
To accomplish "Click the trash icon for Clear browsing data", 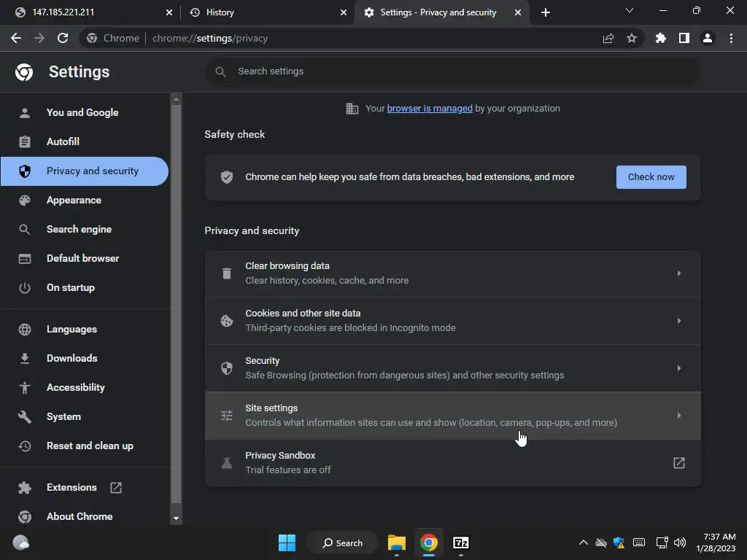I will point(227,273).
